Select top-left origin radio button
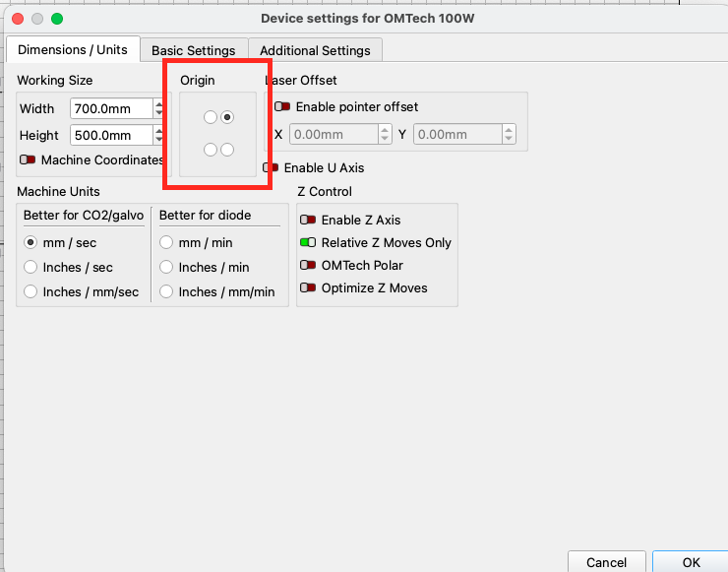This screenshot has height=572, width=728. tap(210, 117)
